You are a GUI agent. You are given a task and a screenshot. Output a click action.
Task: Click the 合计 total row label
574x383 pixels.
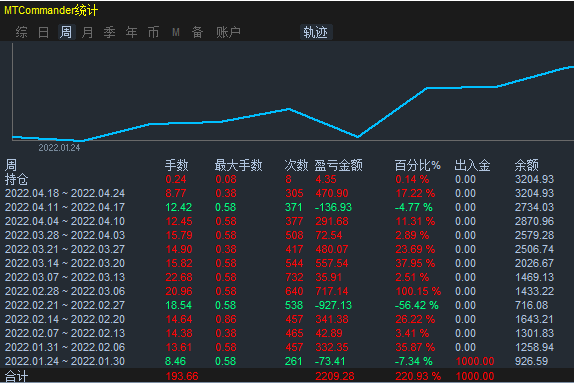[x=16, y=376]
